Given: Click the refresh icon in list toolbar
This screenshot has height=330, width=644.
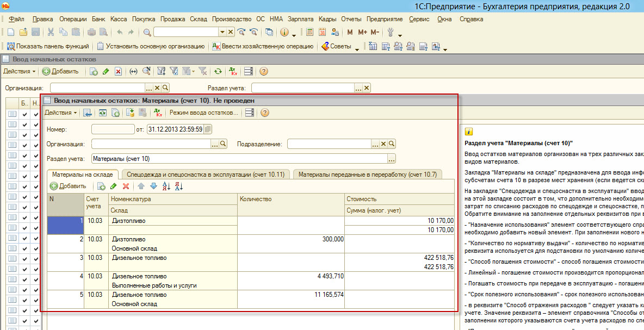Looking at the screenshot, I should 218,71.
